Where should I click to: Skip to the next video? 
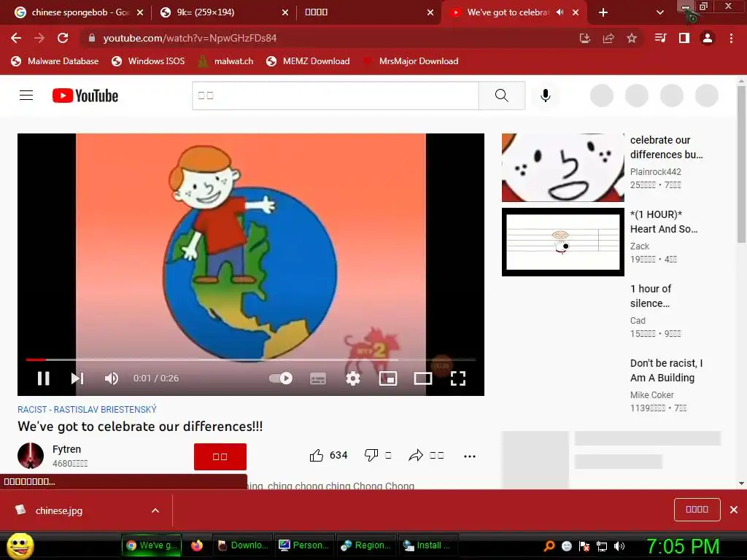(77, 378)
